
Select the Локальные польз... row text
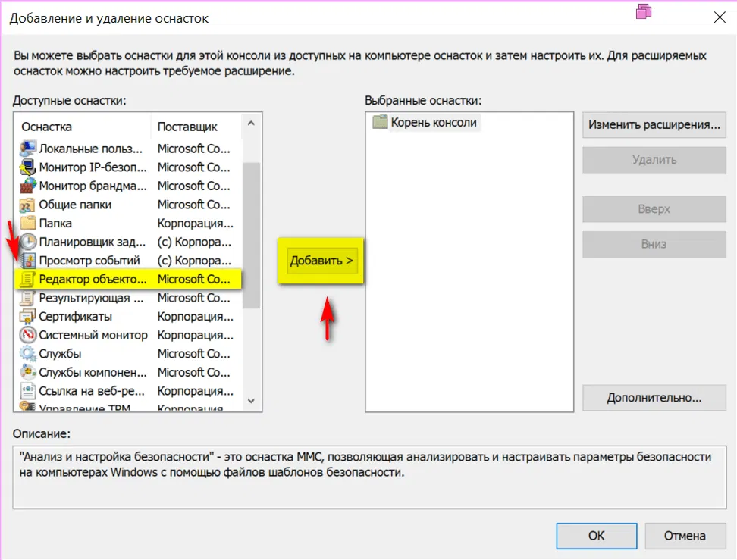point(91,149)
